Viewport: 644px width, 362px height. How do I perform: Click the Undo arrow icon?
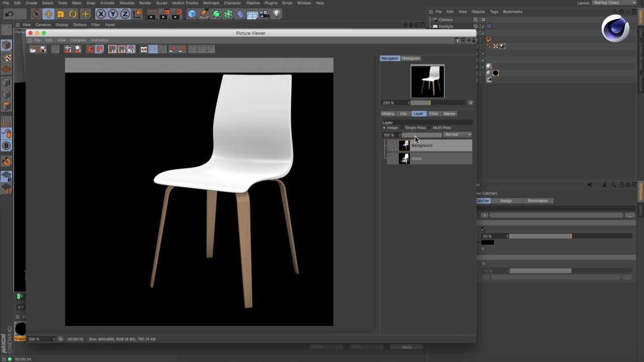[x=9, y=14]
